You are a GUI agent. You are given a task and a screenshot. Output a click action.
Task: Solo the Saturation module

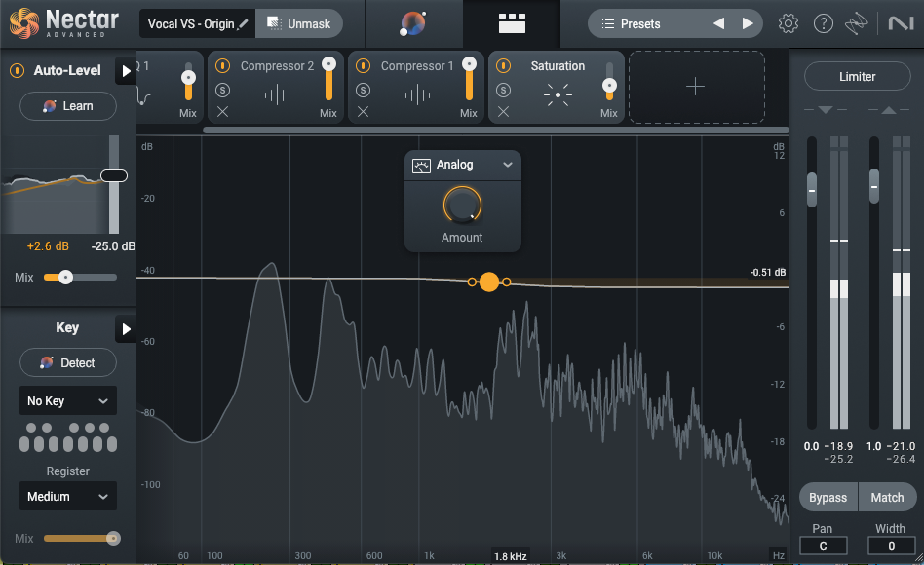(x=503, y=91)
